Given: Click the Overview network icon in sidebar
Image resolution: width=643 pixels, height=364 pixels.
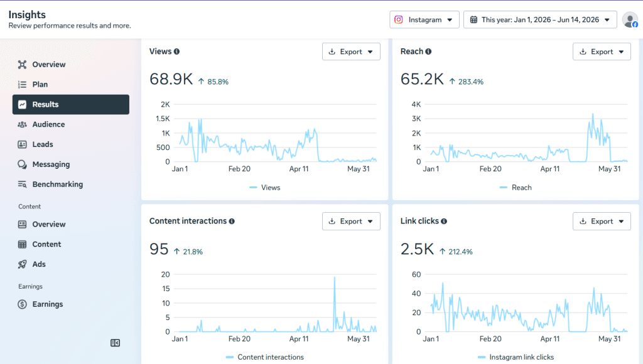Looking at the screenshot, I should click(22, 65).
